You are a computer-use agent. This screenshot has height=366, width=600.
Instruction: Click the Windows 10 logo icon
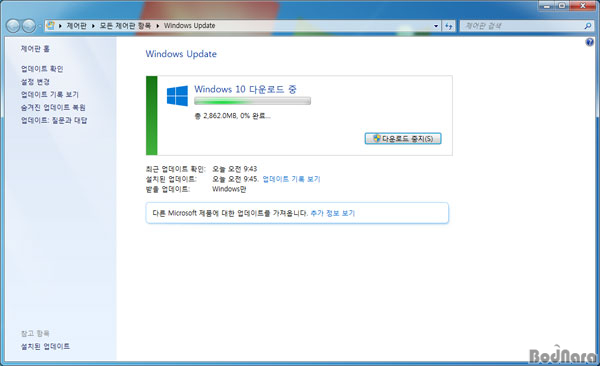tap(177, 96)
